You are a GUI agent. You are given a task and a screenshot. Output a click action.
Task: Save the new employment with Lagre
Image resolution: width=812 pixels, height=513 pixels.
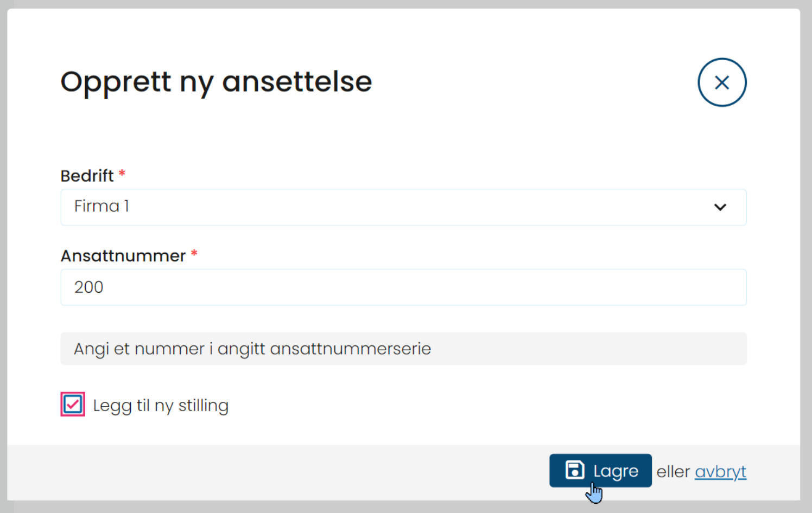pos(600,471)
